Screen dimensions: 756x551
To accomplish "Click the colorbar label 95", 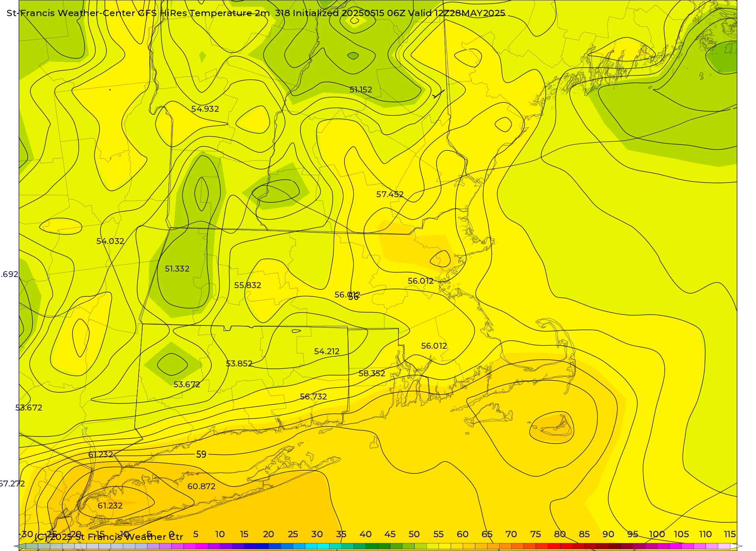I will (633, 534).
